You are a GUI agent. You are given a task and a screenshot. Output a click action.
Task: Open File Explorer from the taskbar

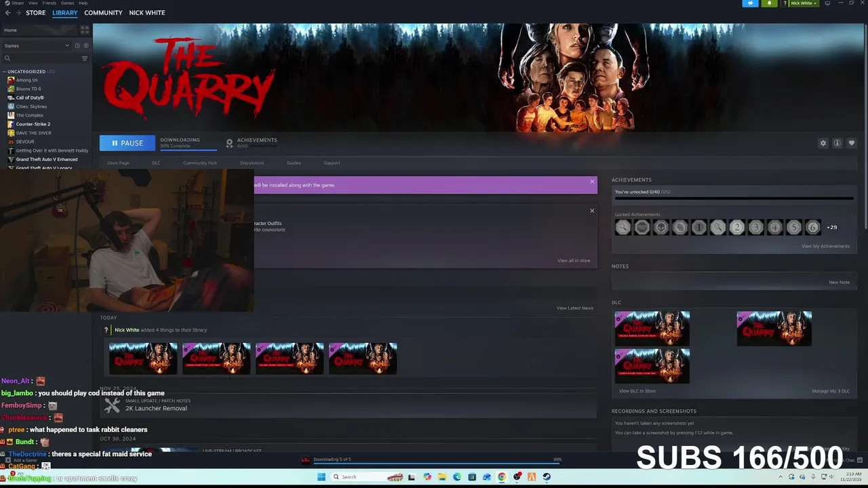(442, 477)
